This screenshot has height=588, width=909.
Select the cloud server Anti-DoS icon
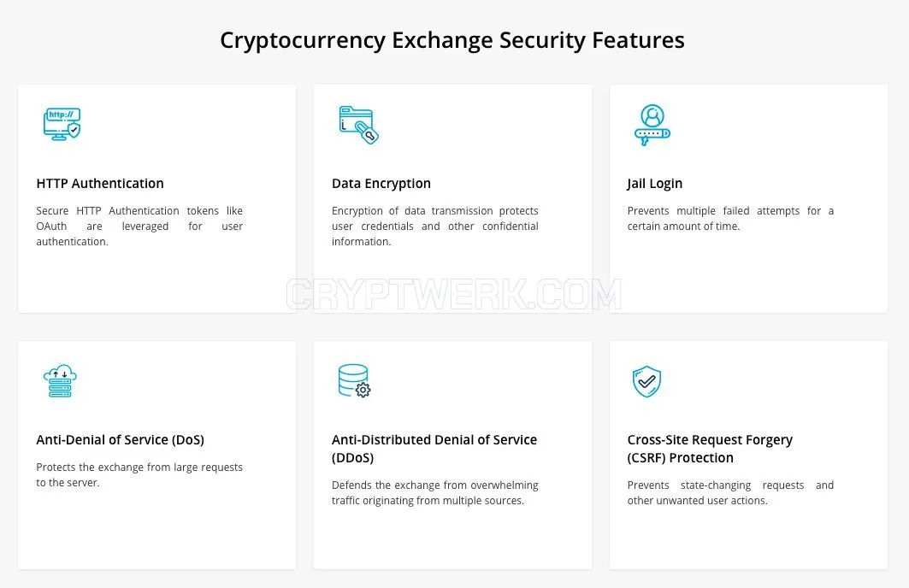pos(61,381)
